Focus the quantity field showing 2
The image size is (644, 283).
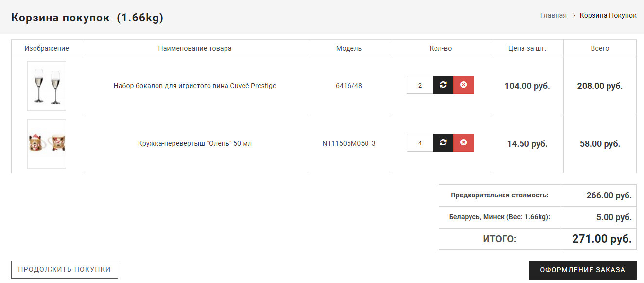pyautogui.click(x=420, y=85)
